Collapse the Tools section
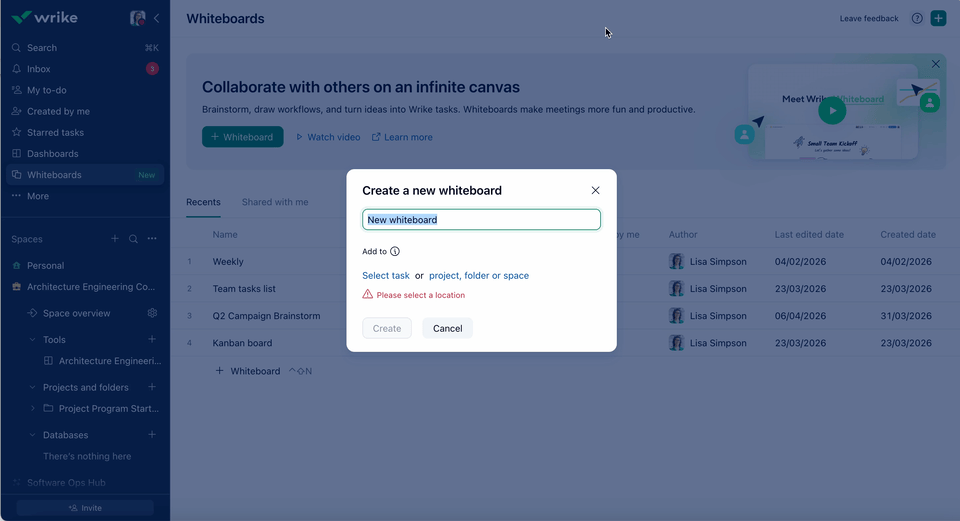Viewport: 960px width, 521px height. coord(32,340)
